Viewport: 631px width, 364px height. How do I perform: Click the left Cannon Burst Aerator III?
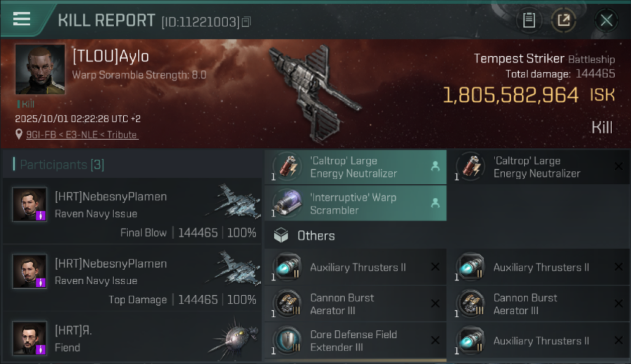[x=355, y=304]
